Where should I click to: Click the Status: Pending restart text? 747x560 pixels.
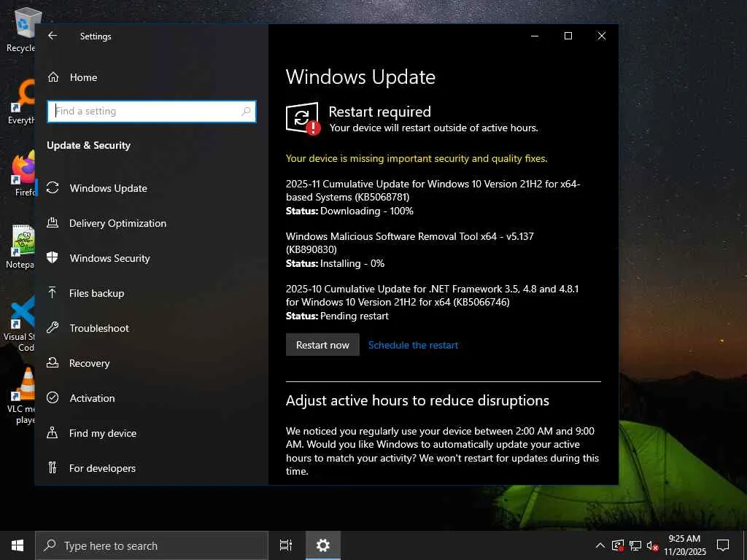[337, 316]
